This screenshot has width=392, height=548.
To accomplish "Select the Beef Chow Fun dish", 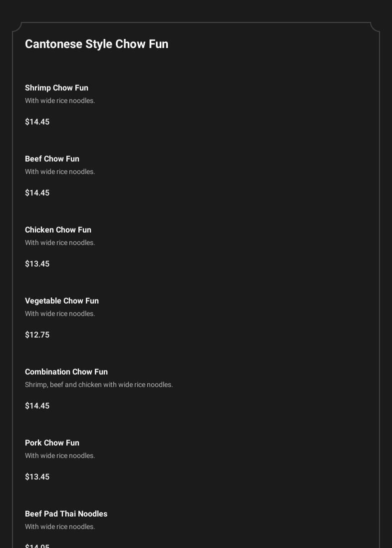I will point(52,159).
